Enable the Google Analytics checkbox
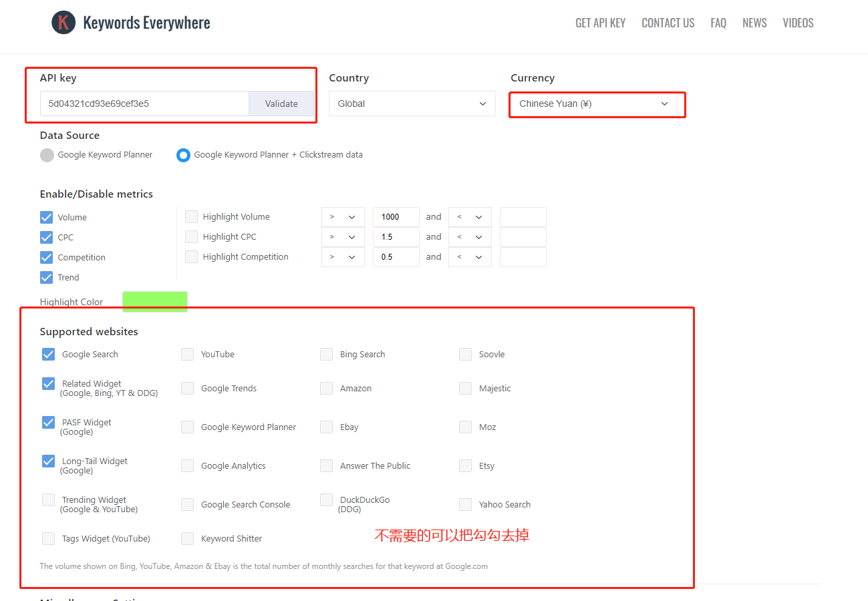 coord(187,465)
